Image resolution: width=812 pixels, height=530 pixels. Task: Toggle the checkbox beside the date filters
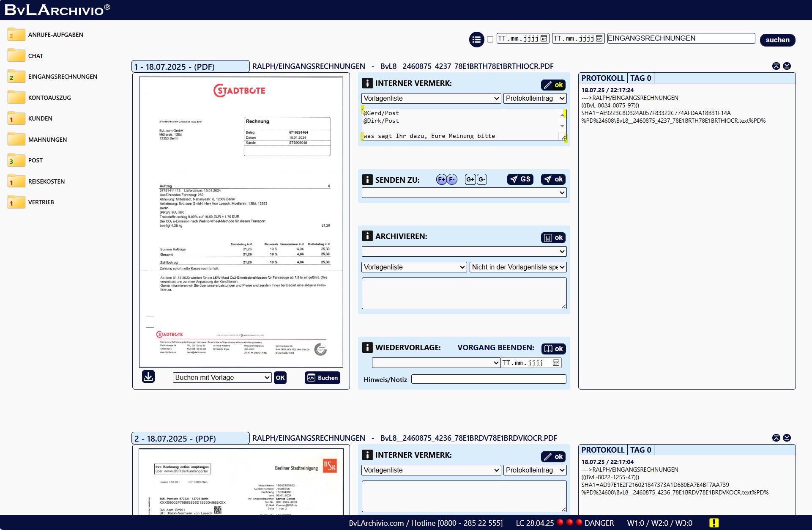[x=490, y=39]
